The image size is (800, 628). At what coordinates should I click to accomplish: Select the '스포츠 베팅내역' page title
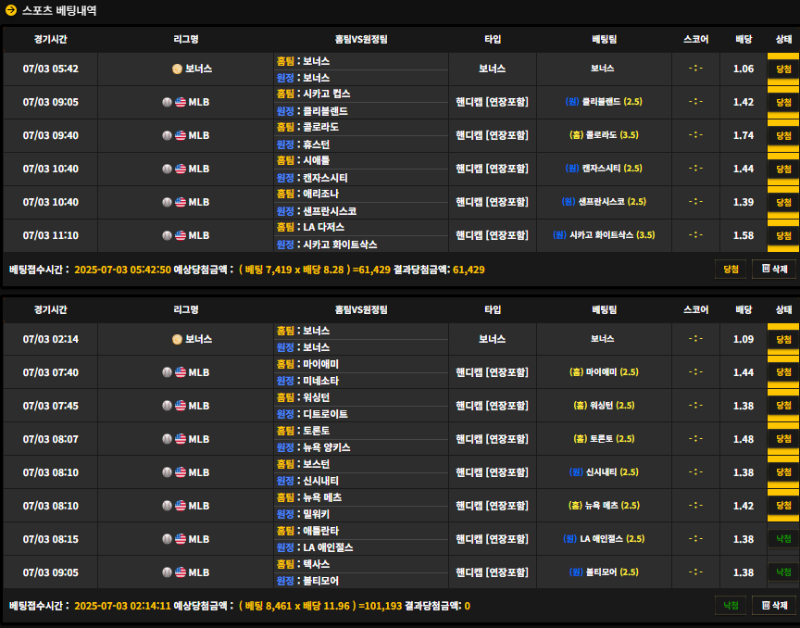tap(59, 10)
